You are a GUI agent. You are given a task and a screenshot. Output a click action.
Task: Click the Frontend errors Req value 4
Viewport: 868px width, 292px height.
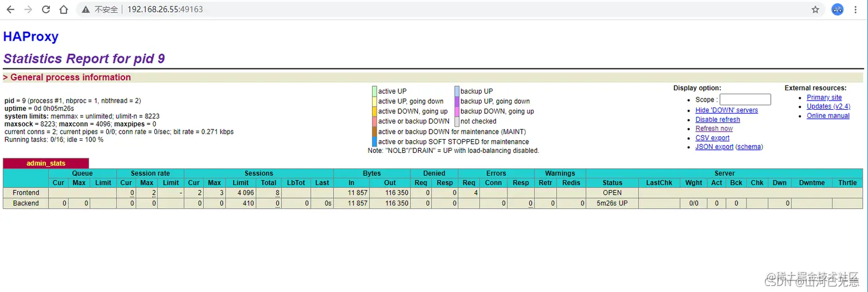476,193
